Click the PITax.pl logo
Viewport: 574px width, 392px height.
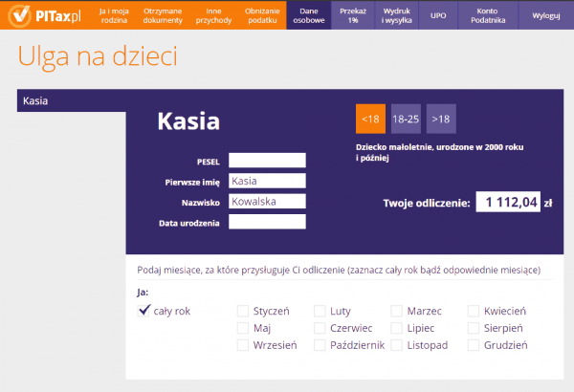click(x=44, y=15)
